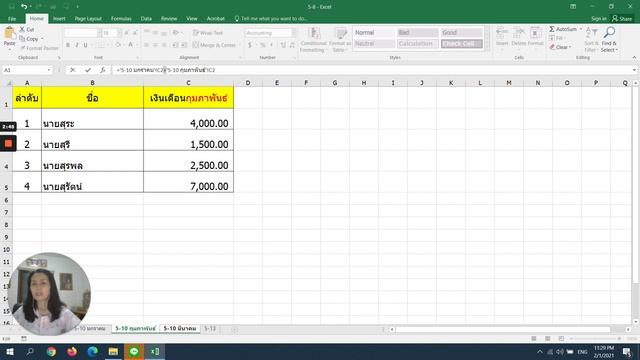Cancel the formula entry with X
Image resolution: width=640 pixels, height=360 pixels.
pyautogui.click(x=72, y=70)
